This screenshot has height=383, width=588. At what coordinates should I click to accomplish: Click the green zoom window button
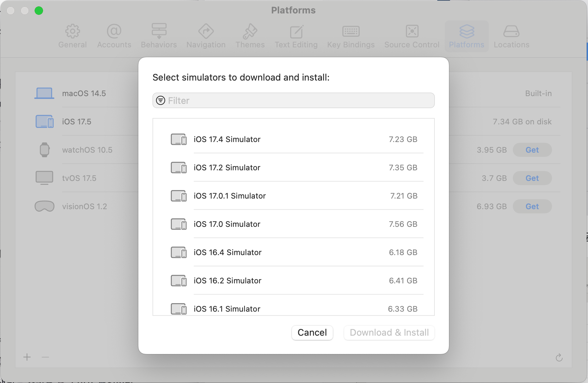click(x=39, y=11)
